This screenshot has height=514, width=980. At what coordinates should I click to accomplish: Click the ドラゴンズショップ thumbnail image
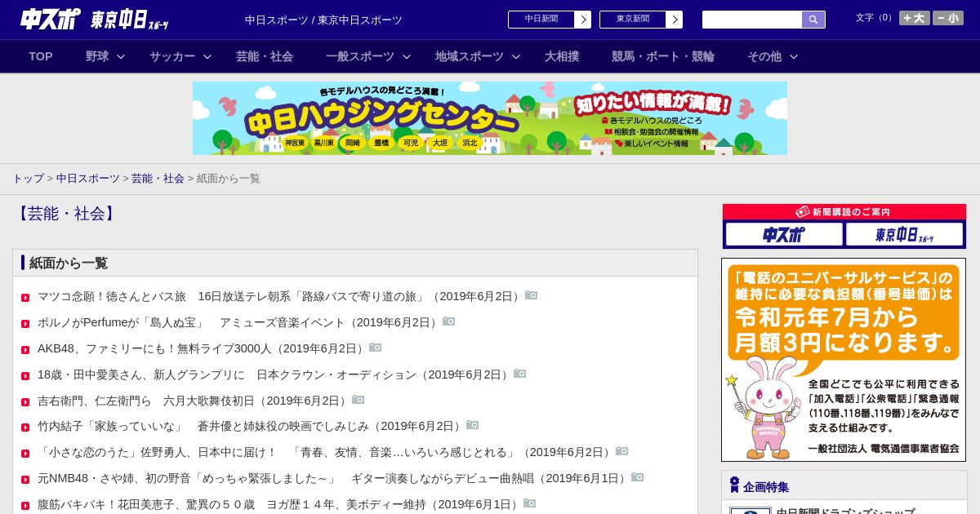click(x=751, y=511)
